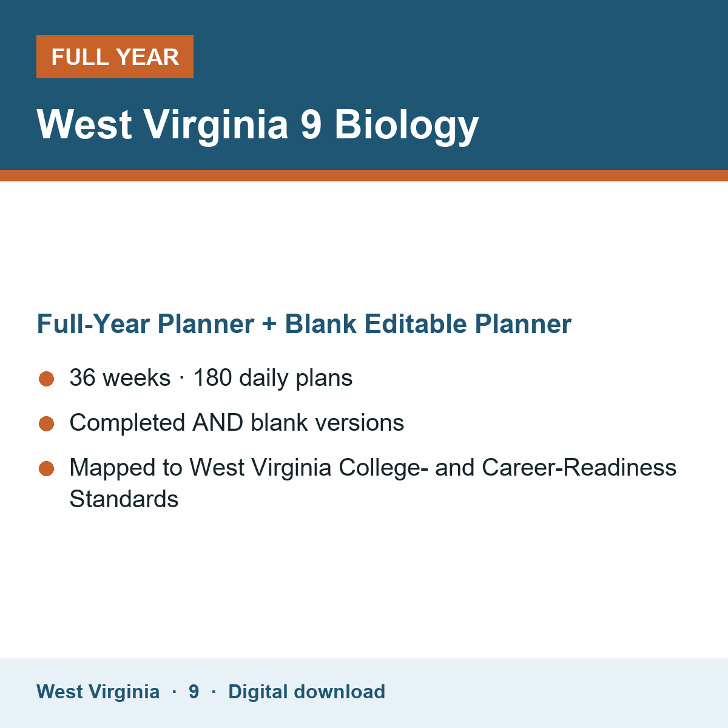The width and height of the screenshot is (728, 728).
Task: Click the orange bullet beside 36 weeks
Action: [x=47, y=379]
